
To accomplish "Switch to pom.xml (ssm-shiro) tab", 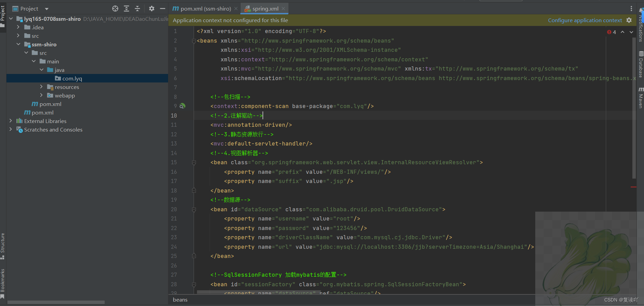I will click(206, 9).
